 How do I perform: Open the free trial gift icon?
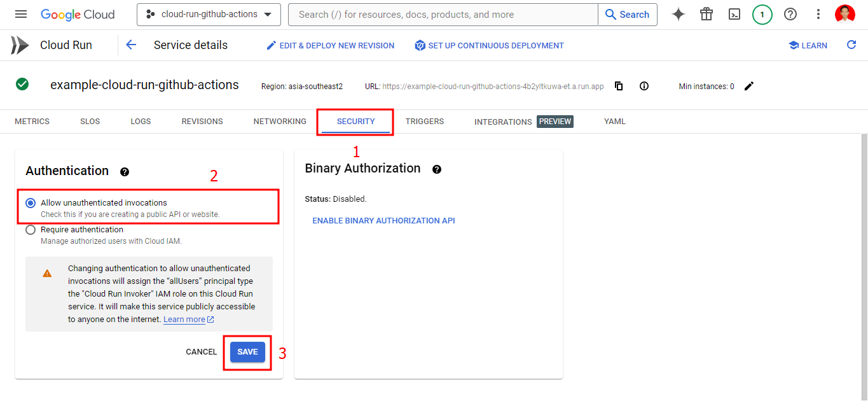click(706, 14)
